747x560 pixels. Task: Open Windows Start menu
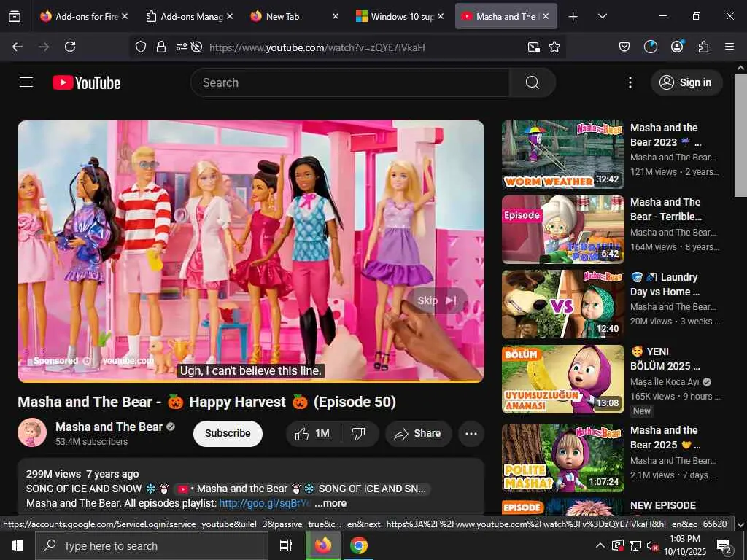tap(18, 545)
